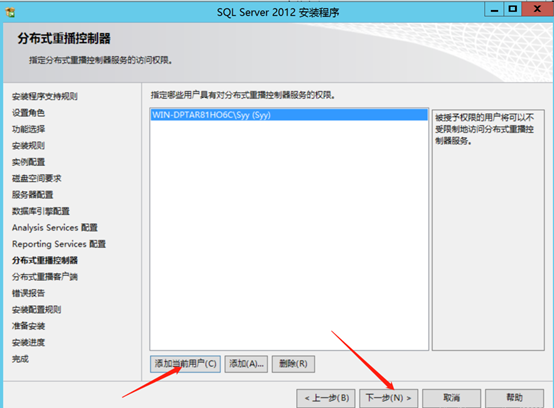The height and width of the screenshot is (408, 554).
Task: Jump to the 功能选择 step
Action: pyautogui.click(x=28, y=129)
